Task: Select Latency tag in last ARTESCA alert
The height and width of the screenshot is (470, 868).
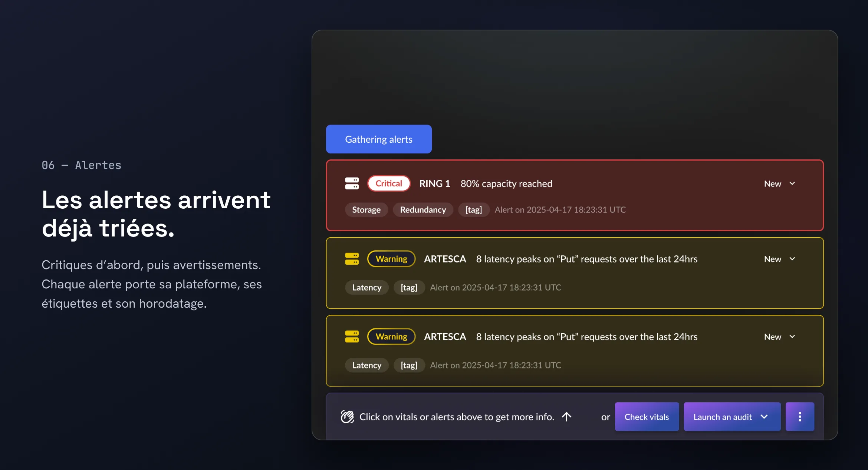Action: [366, 365]
